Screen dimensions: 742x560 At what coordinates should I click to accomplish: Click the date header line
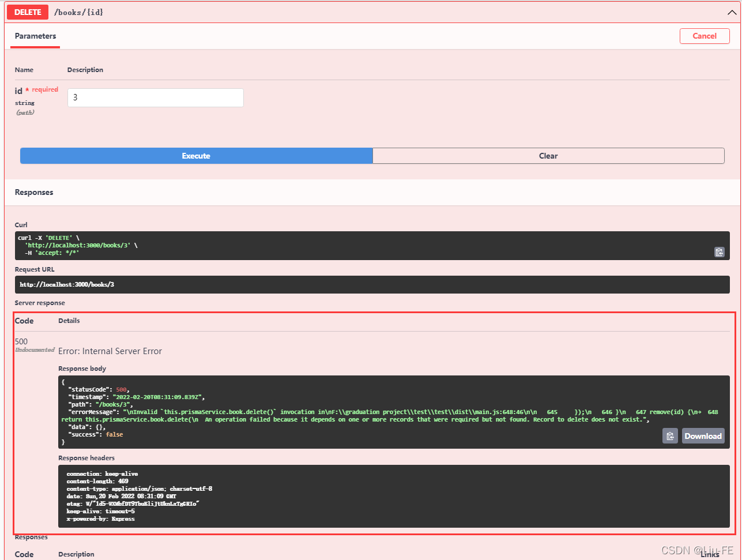[x=122, y=496]
